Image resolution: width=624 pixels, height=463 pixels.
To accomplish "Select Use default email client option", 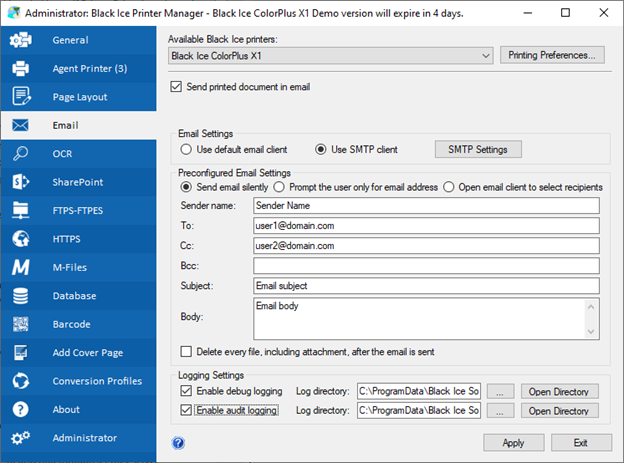I will [x=186, y=150].
